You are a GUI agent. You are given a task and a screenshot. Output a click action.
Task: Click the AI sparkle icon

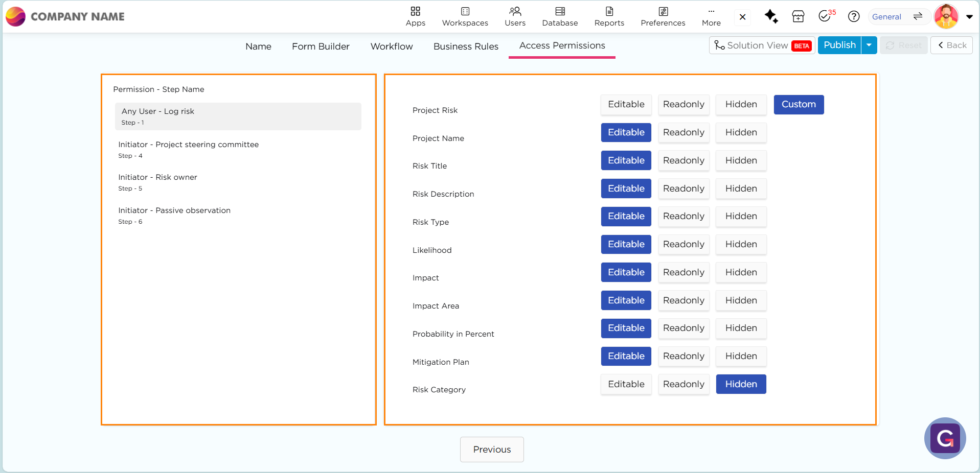pos(771,16)
